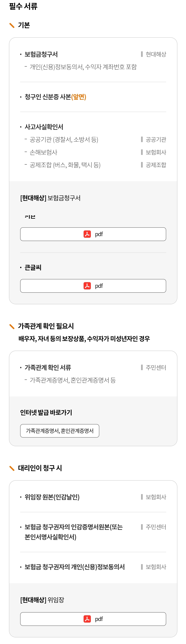
Task: Open the 큰글씨 pdf download button
Action: point(93,286)
